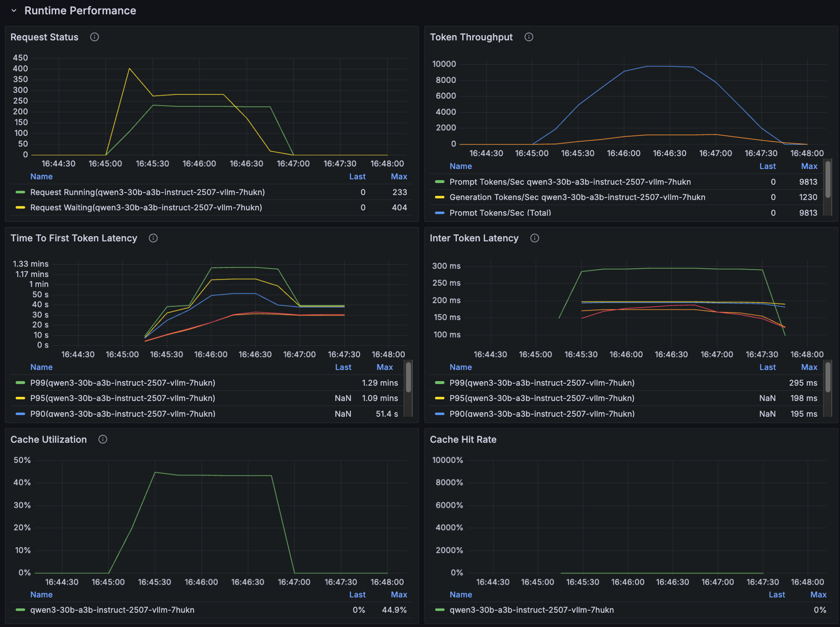Click the green swatch for Prompt Tokens/Sec
The height and width of the screenshot is (627, 840).
(439, 182)
